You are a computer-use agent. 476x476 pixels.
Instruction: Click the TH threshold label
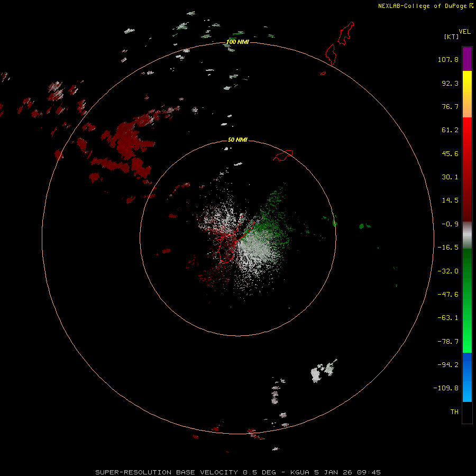454,412
